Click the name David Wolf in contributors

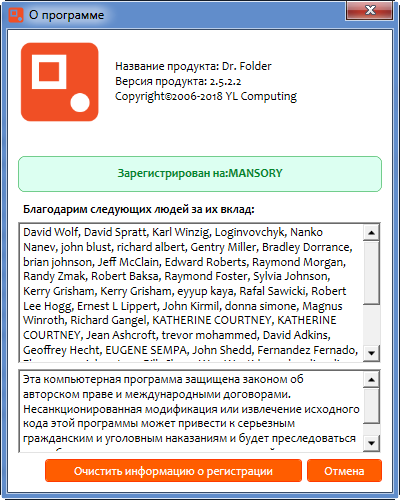pos(51,232)
